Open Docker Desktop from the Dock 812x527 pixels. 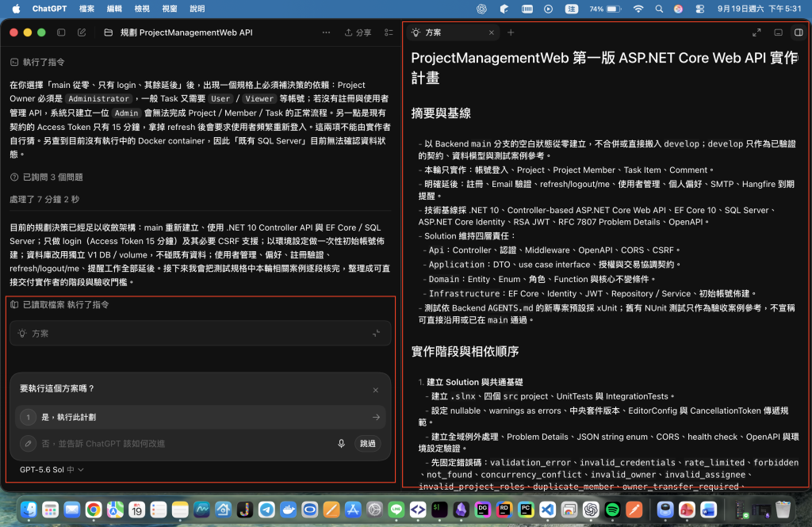pyautogui.click(x=288, y=510)
